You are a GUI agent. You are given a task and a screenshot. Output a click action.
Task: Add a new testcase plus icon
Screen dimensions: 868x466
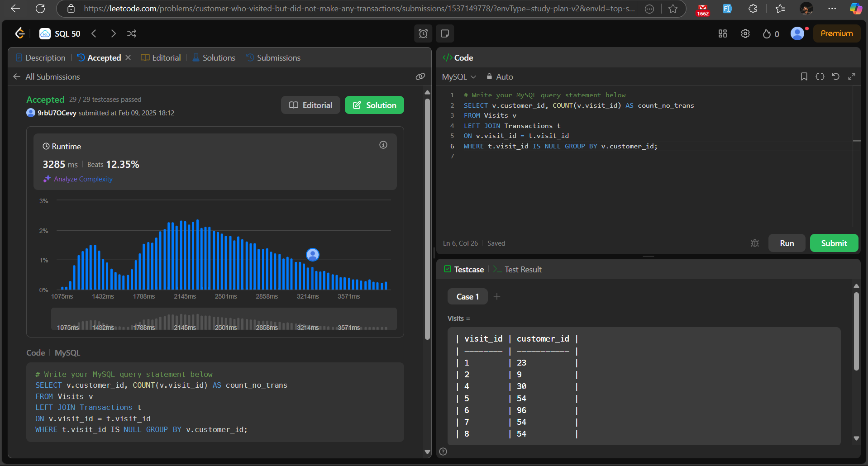[497, 296]
